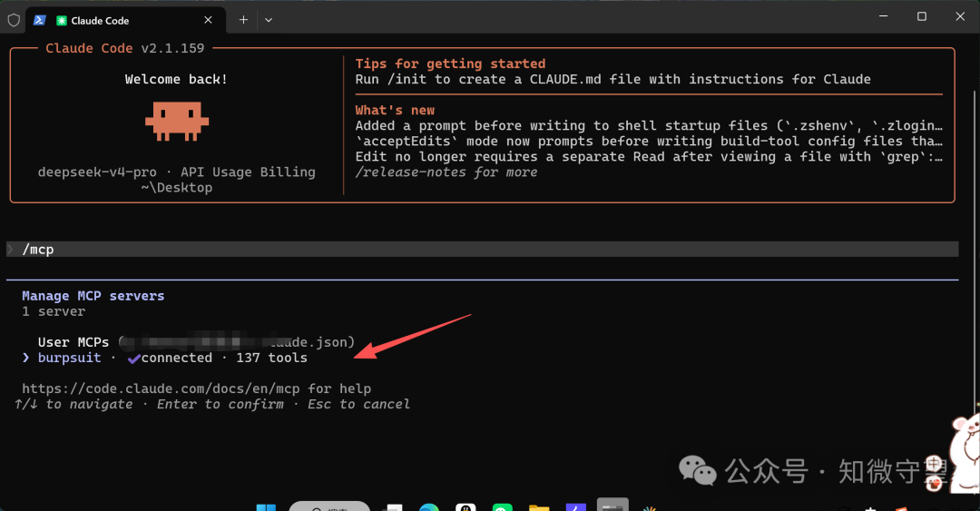
Task: Open File Explorer folder in the taskbar
Action: coord(539,507)
